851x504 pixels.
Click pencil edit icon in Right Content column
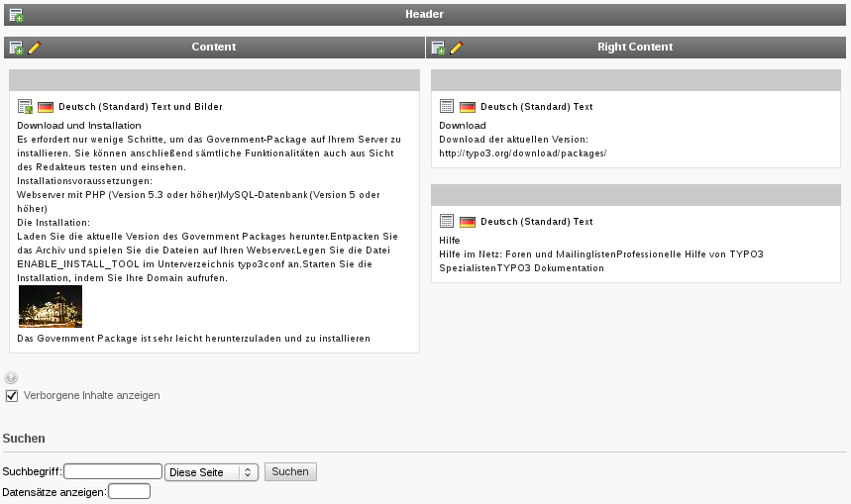tap(457, 48)
